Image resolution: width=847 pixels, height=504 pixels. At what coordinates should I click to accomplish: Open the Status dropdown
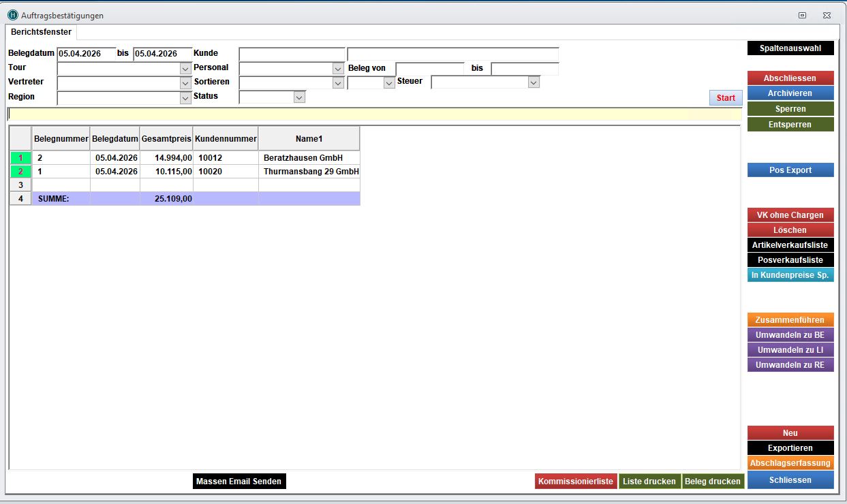pos(298,97)
